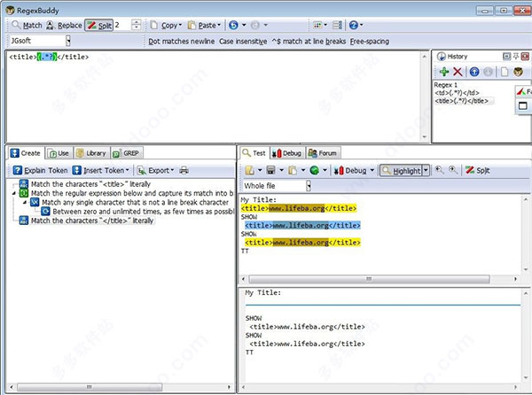The image size is (532, 395).
Task: Add a new regex to History
Action: (x=443, y=72)
